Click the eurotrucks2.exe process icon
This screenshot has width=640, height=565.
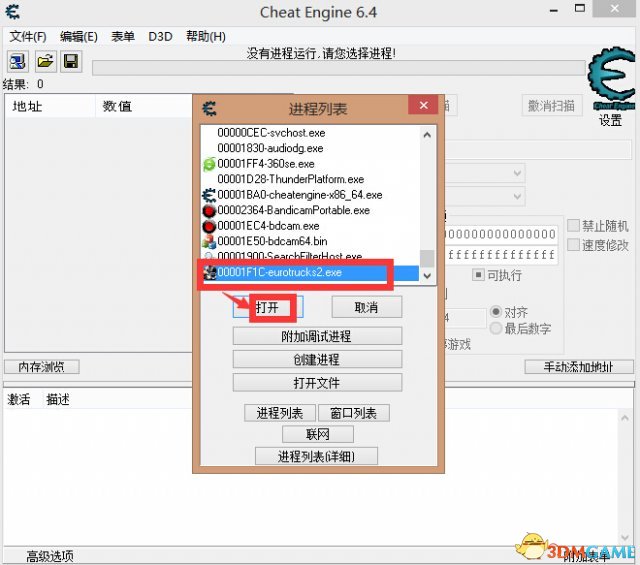(210, 273)
